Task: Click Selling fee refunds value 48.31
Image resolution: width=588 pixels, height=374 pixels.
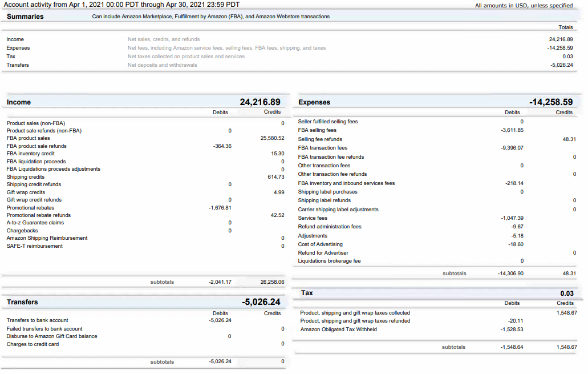Action: click(569, 139)
